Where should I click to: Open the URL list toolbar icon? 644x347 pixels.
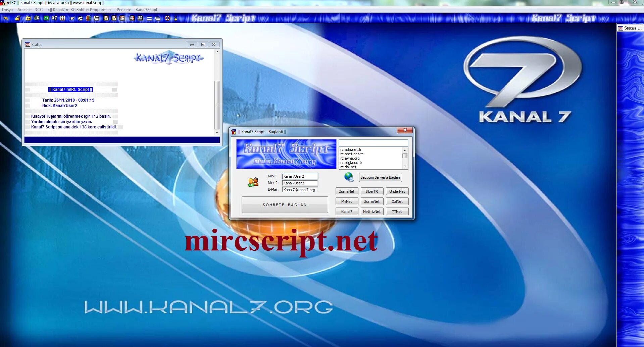click(x=140, y=18)
